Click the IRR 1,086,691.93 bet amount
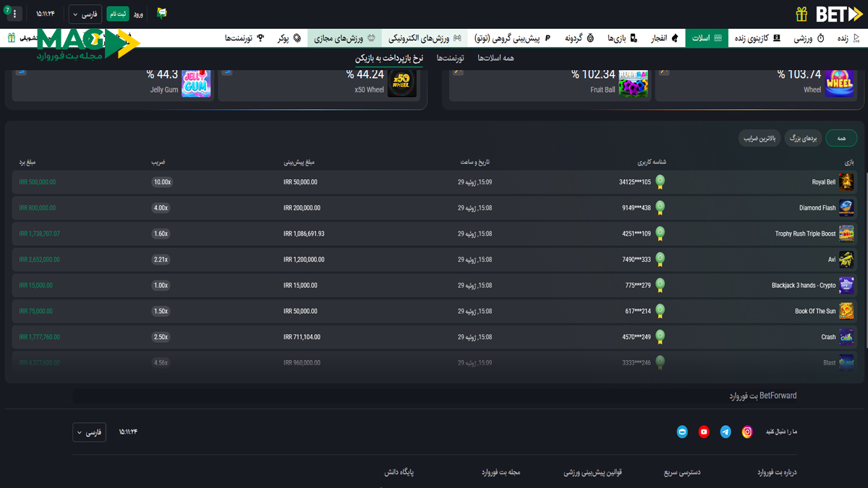Screen dimensions: 868x488 tap(305, 234)
